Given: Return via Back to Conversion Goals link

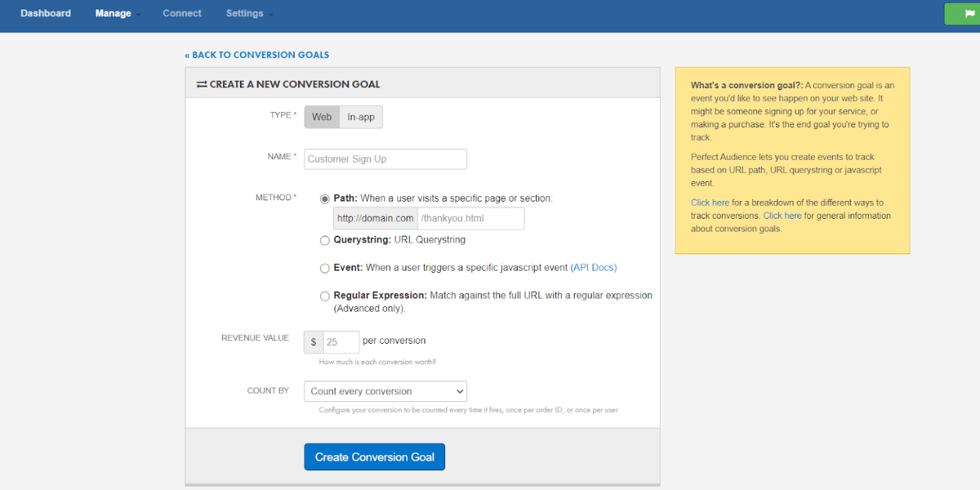Looking at the screenshot, I should (x=257, y=55).
